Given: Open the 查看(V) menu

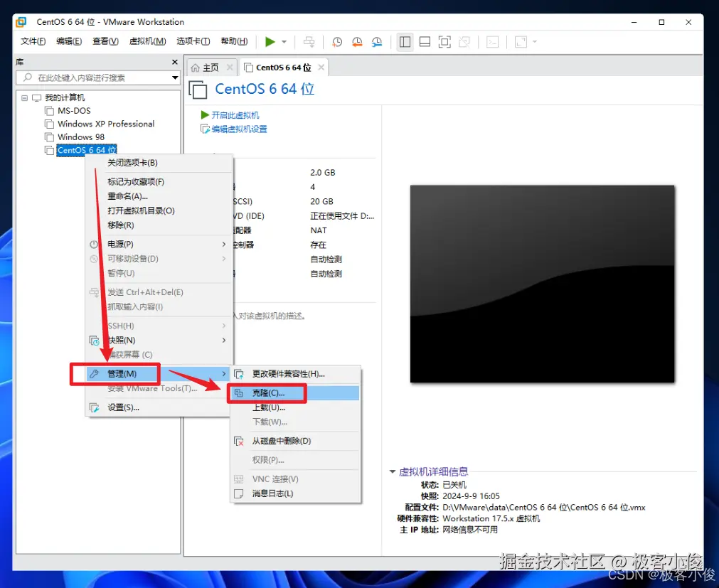Looking at the screenshot, I should click(105, 41).
